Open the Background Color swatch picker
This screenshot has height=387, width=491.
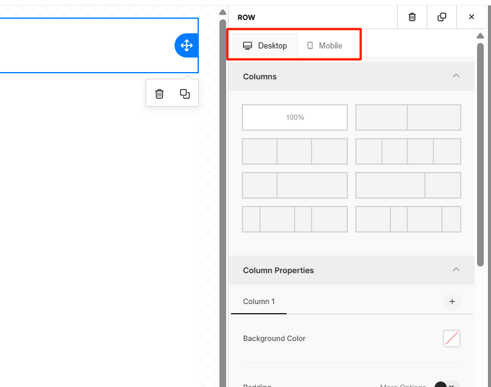[451, 339]
